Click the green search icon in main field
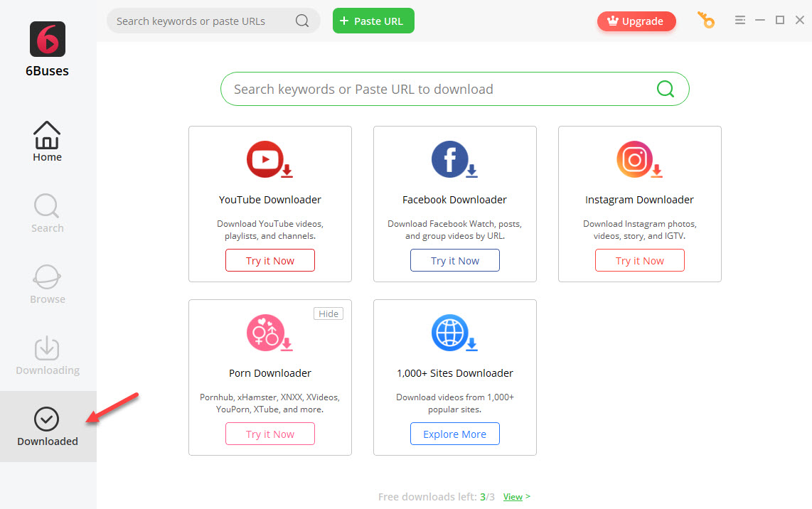This screenshot has width=812, height=509. point(665,89)
